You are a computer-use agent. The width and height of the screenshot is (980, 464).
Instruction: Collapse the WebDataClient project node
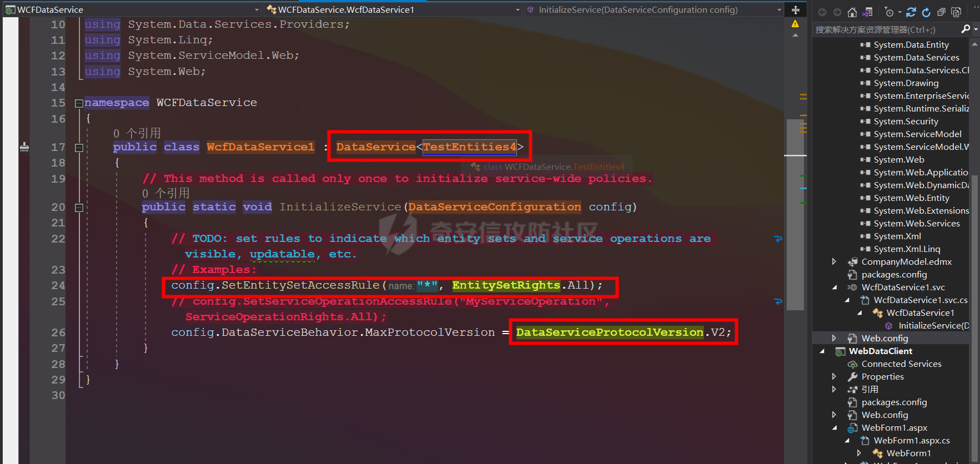tap(822, 351)
